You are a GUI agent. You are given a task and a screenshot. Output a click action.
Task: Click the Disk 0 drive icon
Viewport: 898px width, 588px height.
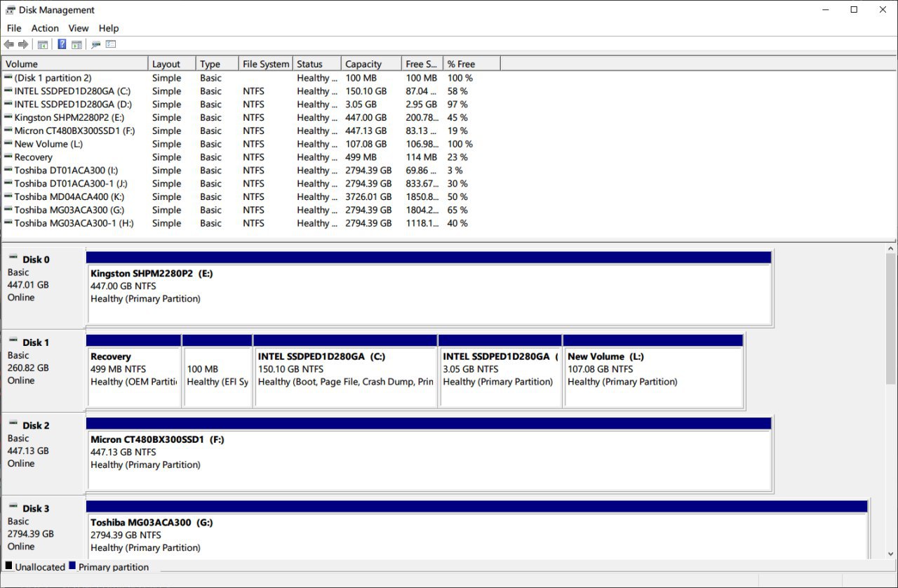(13, 258)
